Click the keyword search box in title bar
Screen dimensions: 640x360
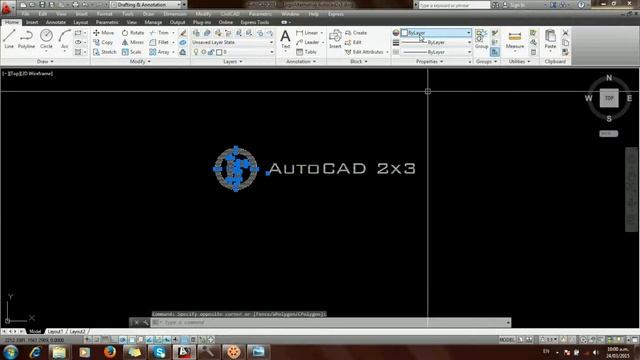[454, 5]
